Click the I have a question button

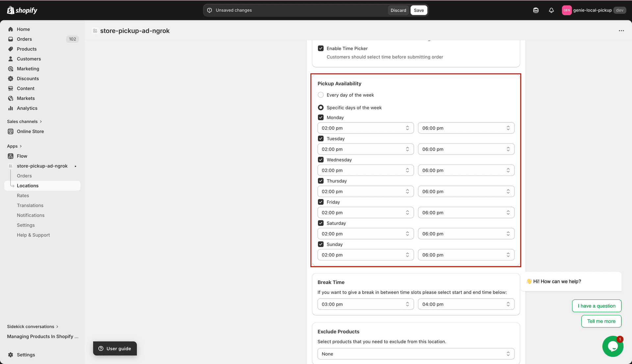click(x=596, y=305)
